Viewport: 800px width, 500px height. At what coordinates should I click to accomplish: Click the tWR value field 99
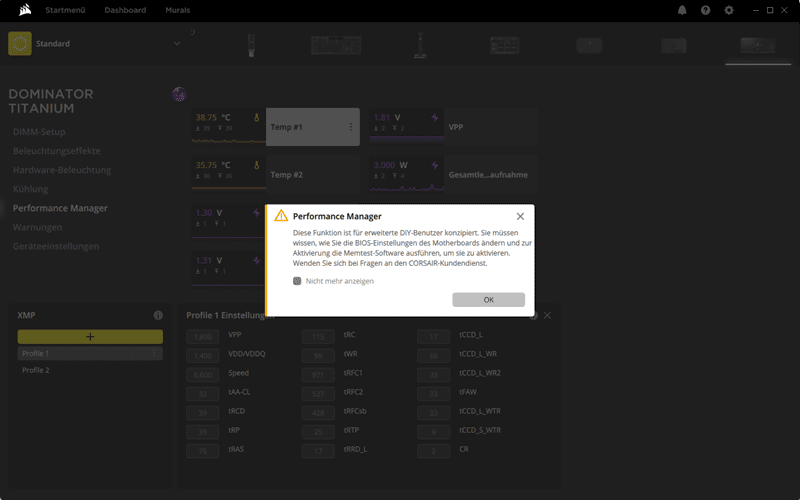(318, 356)
